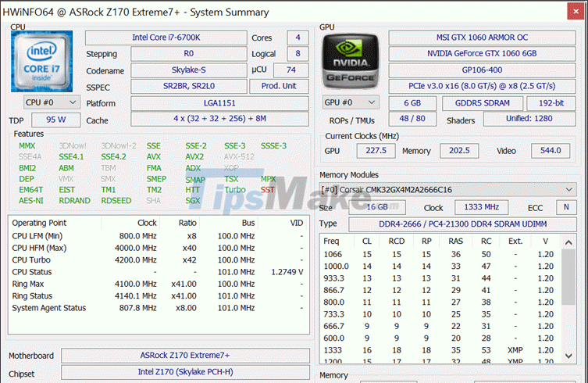Screen dimensions: 588x383
Task: Click the memory timings scrollbar up arrow
Action: pyautogui.click(x=568, y=242)
